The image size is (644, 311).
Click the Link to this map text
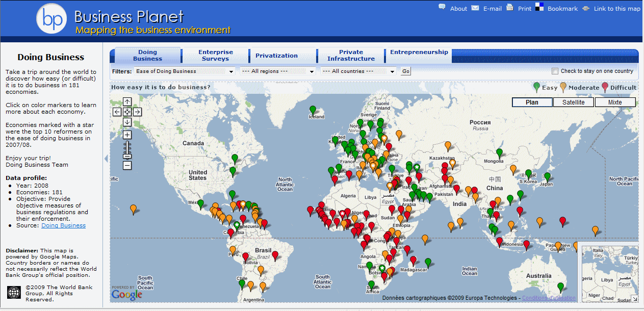(617, 9)
